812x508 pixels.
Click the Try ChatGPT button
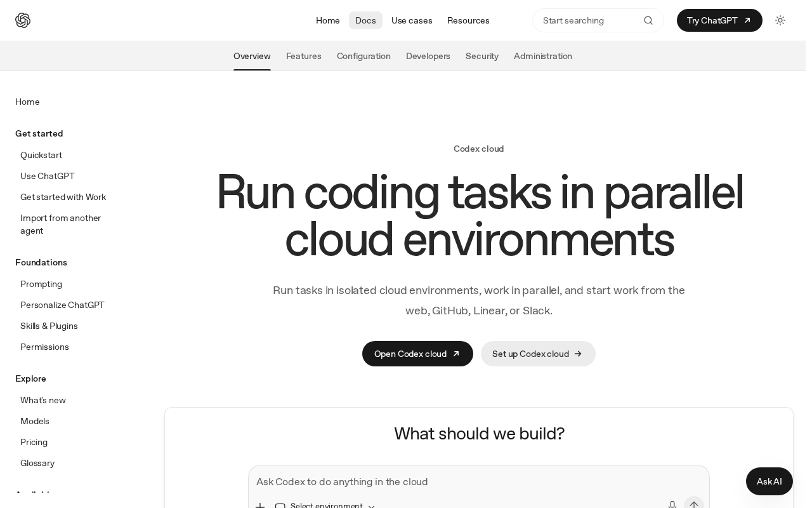coord(719,20)
